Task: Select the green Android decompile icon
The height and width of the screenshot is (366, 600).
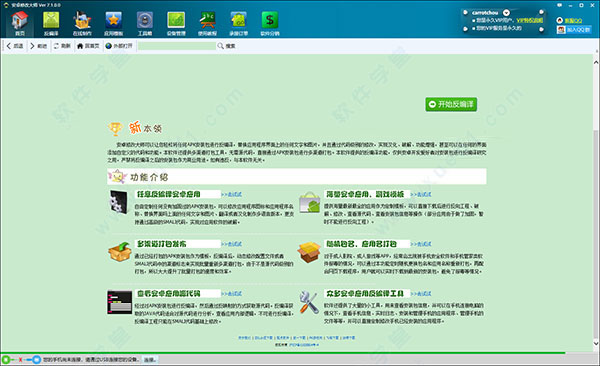Action: [x=51, y=23]
